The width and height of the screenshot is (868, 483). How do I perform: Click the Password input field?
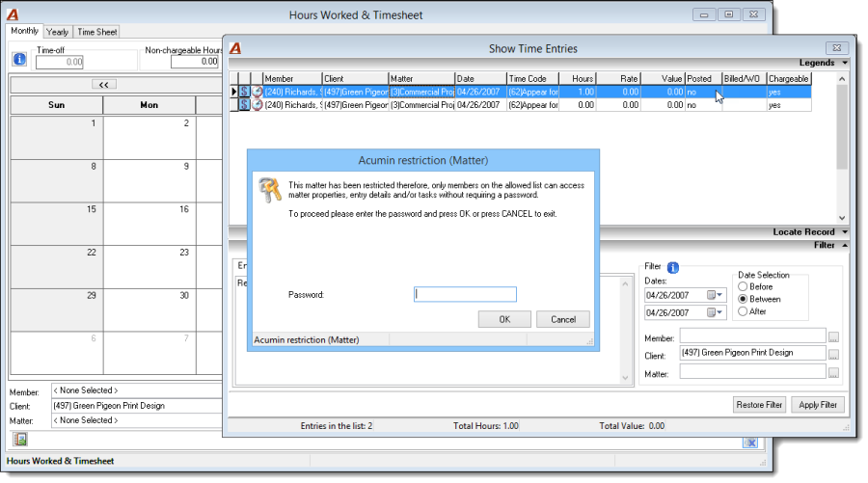point(465,294)
